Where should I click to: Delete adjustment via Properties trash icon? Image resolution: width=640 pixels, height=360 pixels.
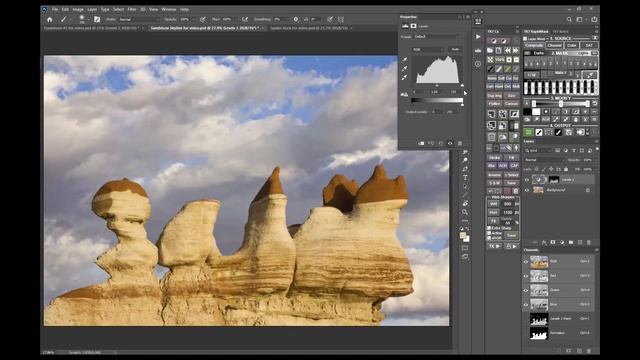tap(460, 143)
